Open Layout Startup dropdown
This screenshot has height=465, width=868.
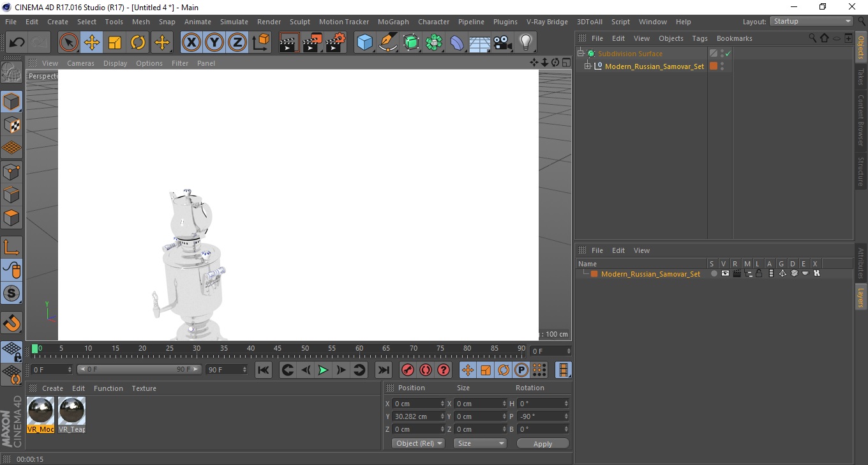811,22
